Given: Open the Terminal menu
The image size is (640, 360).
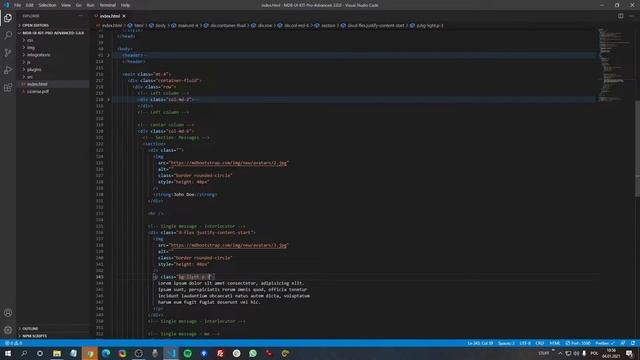Looking at the screenshot, I should (x=108, y=5).
